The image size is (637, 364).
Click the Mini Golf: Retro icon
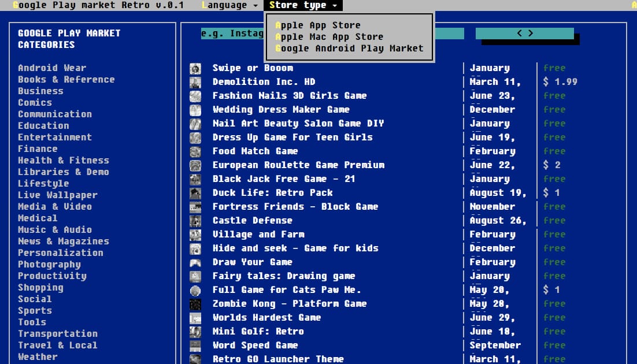(x=195, y=332)
